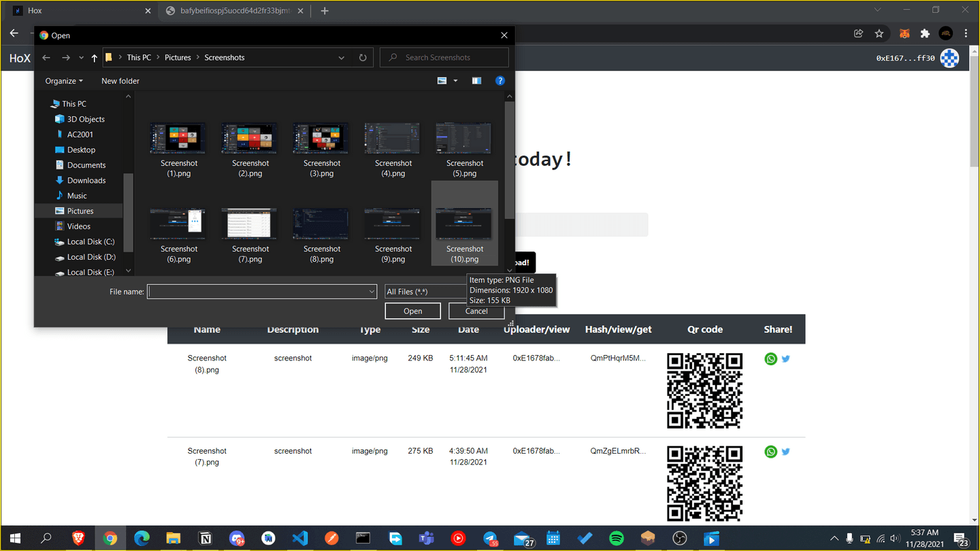The height and width of the screenshot is (551, 980).
Task: Open the Organize menu
Action: (x=64, y=81)
